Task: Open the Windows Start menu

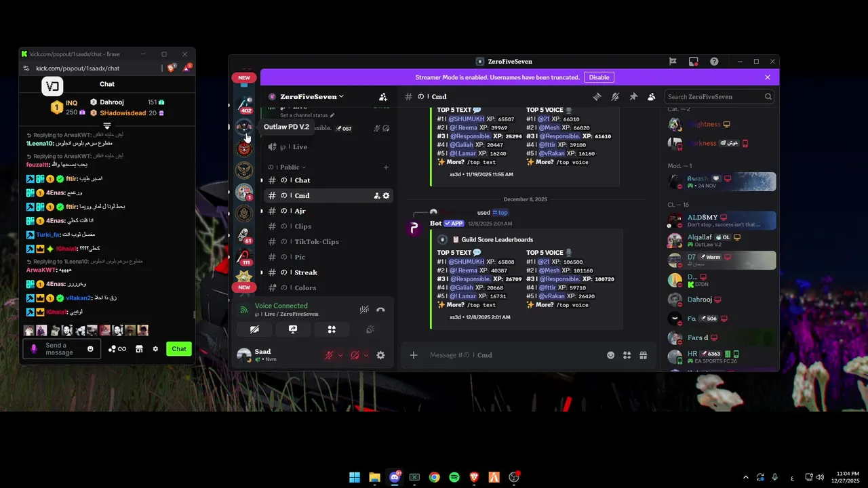Action: [x=355, y=477]
